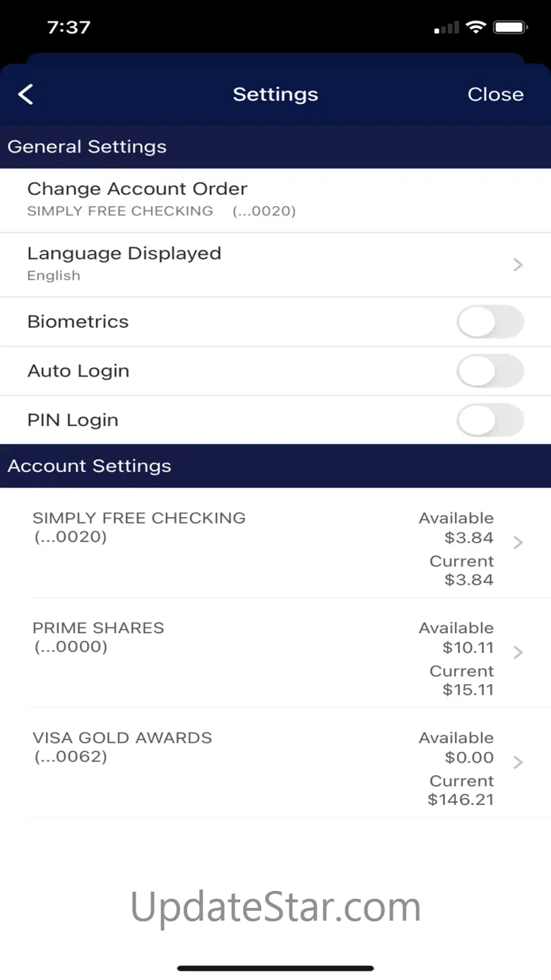Enable the Biometrics switch

[x=490, y=322]
